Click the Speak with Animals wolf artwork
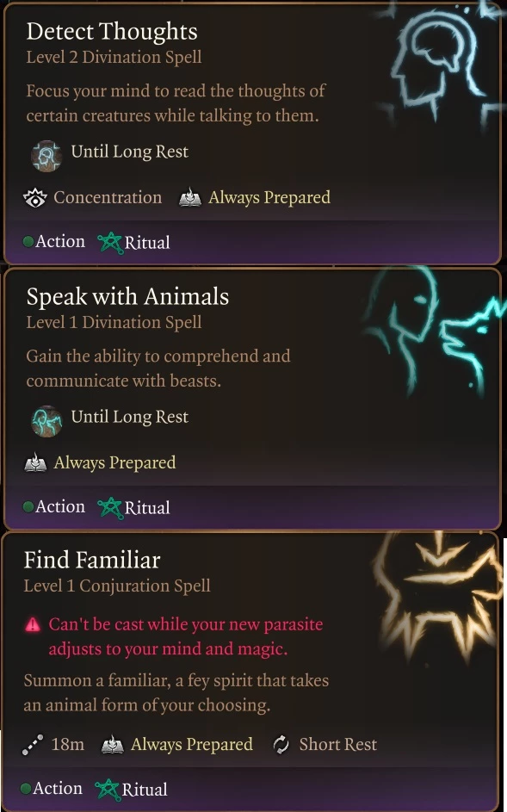The height and width of the screenshot is (812, 507). click(435, 332)
